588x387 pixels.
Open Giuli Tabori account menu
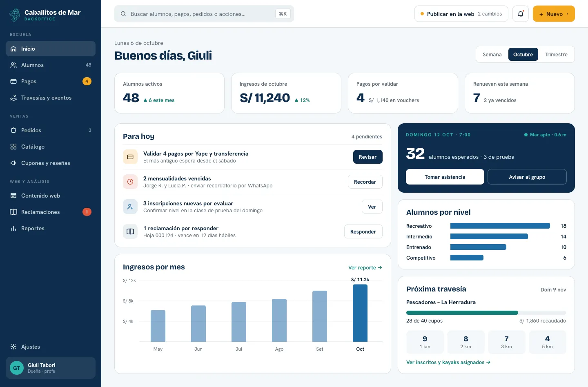pyautogui.click(x=51, y=368)
